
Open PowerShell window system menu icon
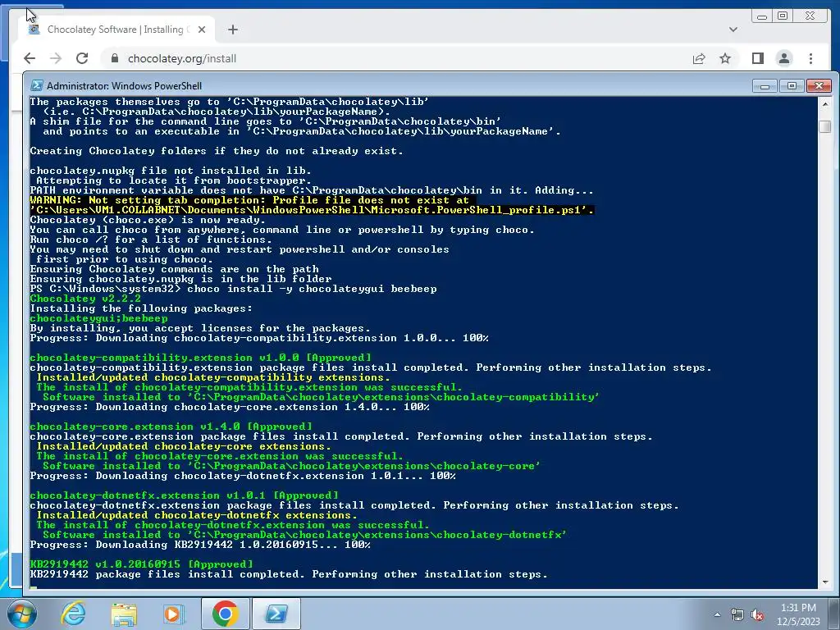click(x=36, y=85)
